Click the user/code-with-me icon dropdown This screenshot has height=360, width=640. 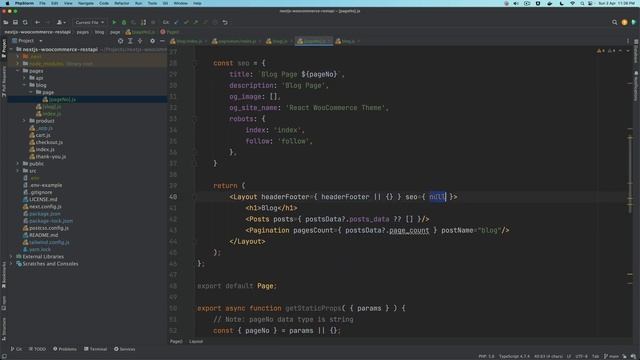(x=61, y=22)
